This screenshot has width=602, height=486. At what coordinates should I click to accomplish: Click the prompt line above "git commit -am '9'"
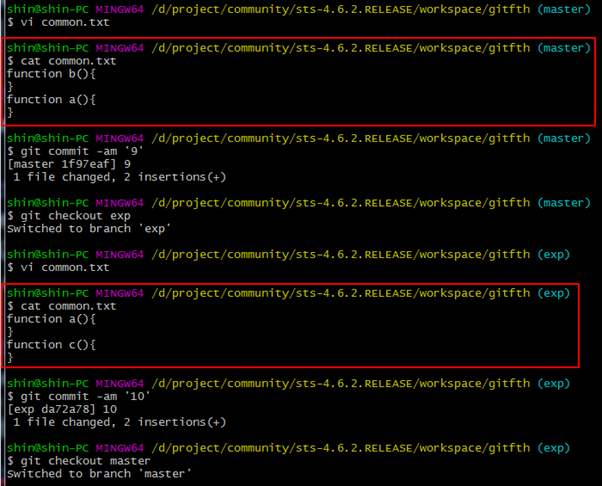pyautogui.click(x=299, y=138)
